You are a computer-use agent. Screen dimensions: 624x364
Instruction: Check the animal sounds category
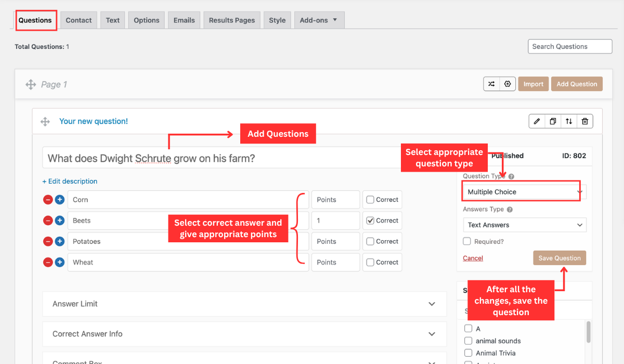click(x=468, y=341)
